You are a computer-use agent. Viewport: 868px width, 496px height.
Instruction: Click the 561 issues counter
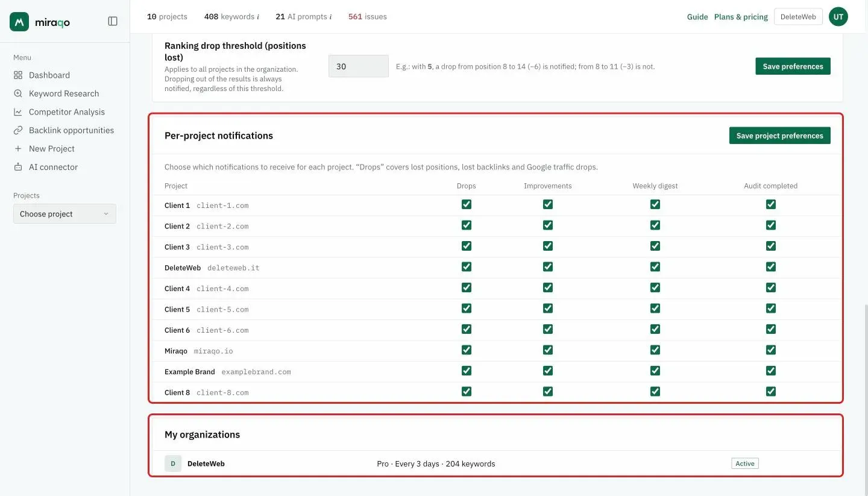(368, 17)
